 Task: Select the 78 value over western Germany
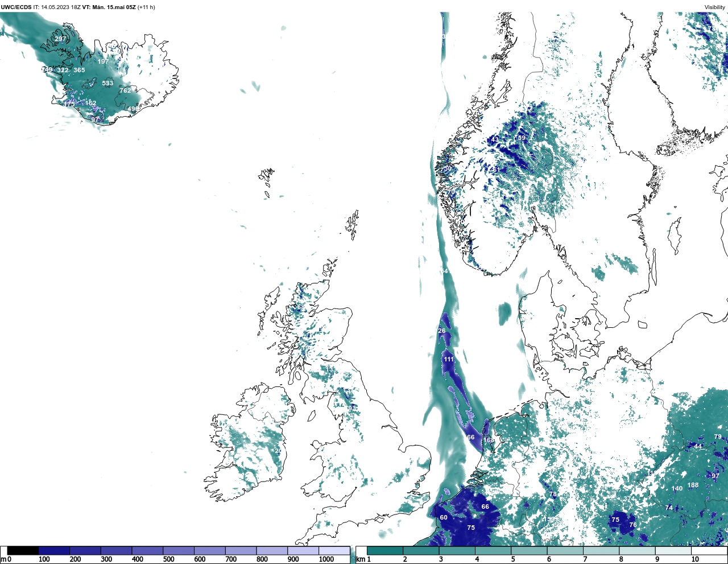(x=553, y=495)
